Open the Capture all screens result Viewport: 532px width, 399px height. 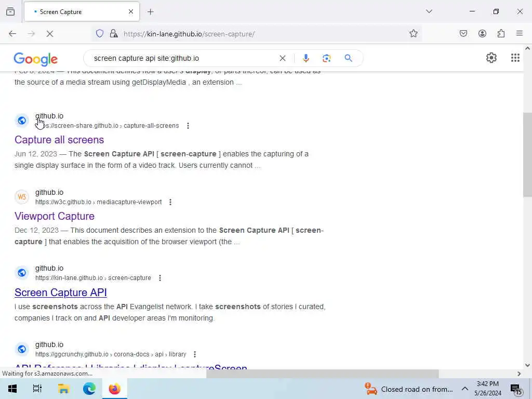(x=59, y=140)
